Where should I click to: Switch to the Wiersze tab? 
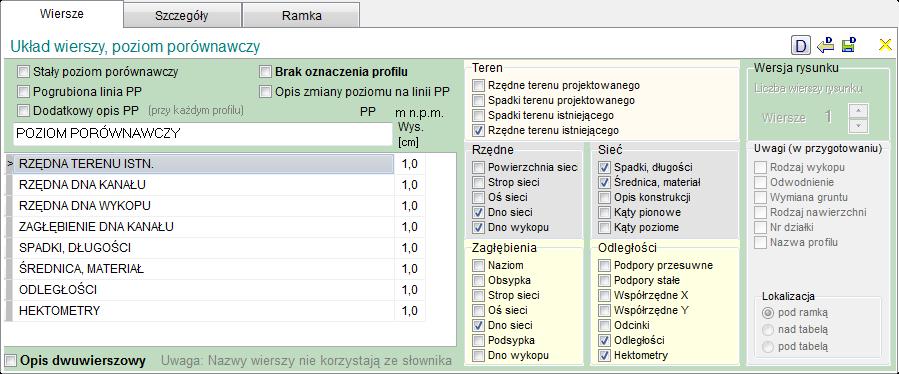(62, 14)
